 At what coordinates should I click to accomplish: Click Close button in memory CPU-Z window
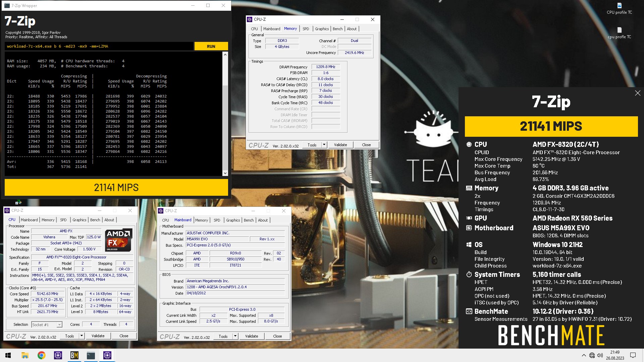pos(366,145)
